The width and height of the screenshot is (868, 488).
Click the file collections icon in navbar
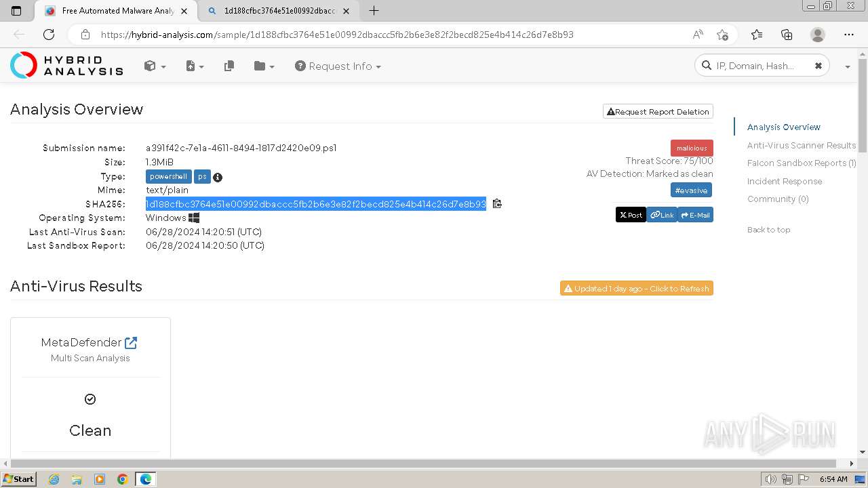229,66
